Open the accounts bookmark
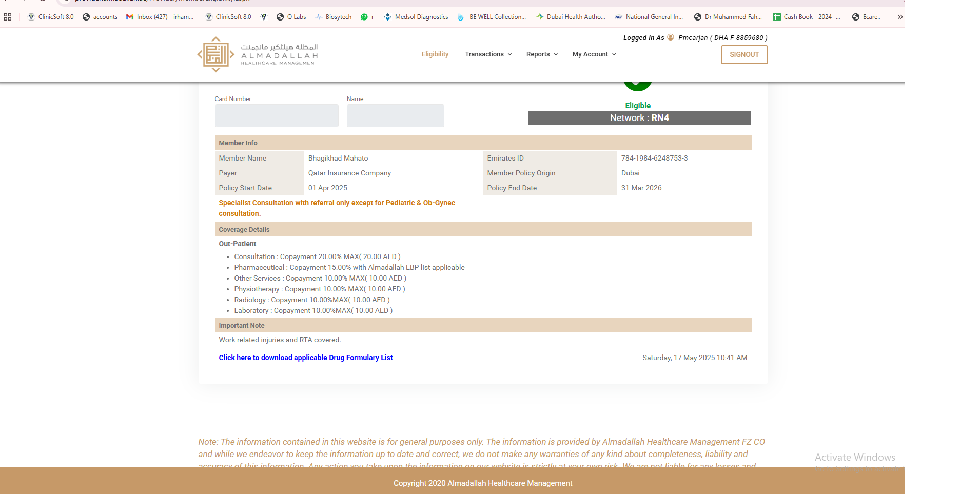Image resolution: width=980 pixels, height=494 pixels. tap(100, 17)
